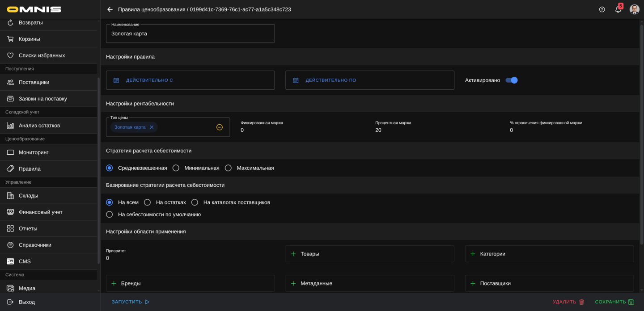Click the Наименование input field
The image size is (644, 311).
190,34
